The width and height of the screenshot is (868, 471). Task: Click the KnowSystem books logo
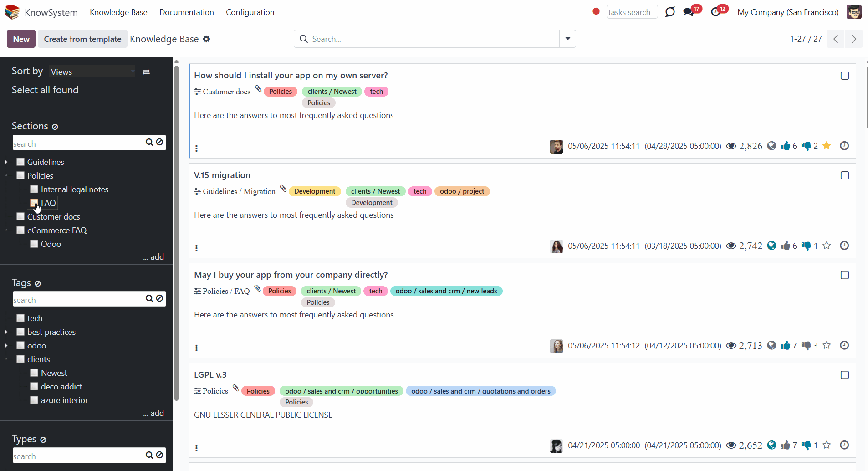[12, 12]
